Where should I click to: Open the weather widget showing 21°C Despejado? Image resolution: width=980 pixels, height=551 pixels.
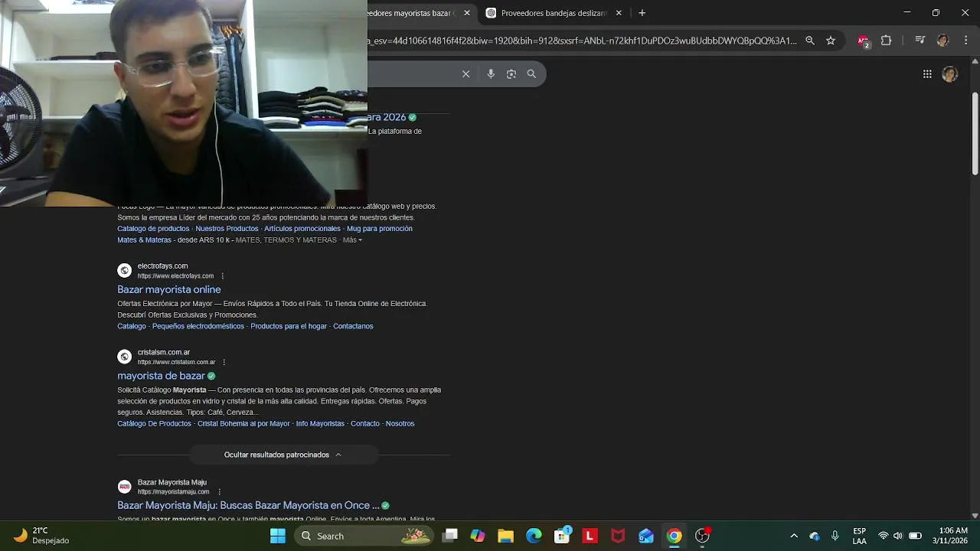[x=42, y=536]
